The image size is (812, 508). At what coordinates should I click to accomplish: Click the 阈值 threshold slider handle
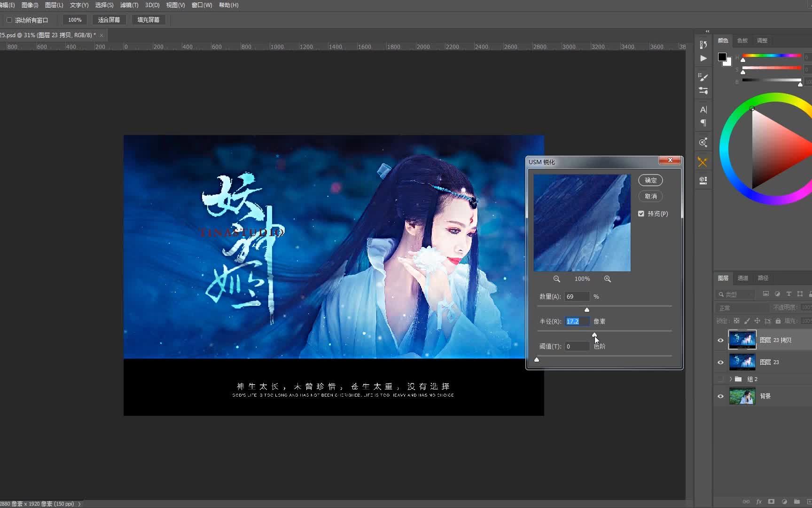[537, 359]
